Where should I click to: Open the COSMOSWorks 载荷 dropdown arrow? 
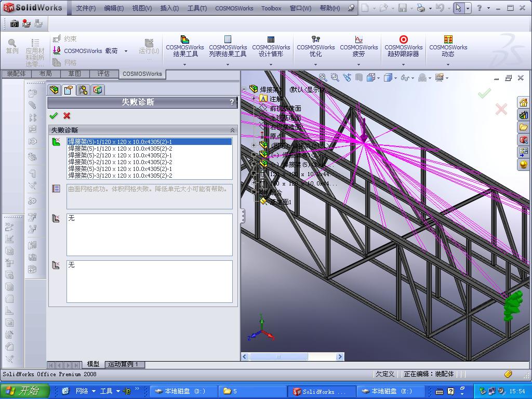[126, 51]
